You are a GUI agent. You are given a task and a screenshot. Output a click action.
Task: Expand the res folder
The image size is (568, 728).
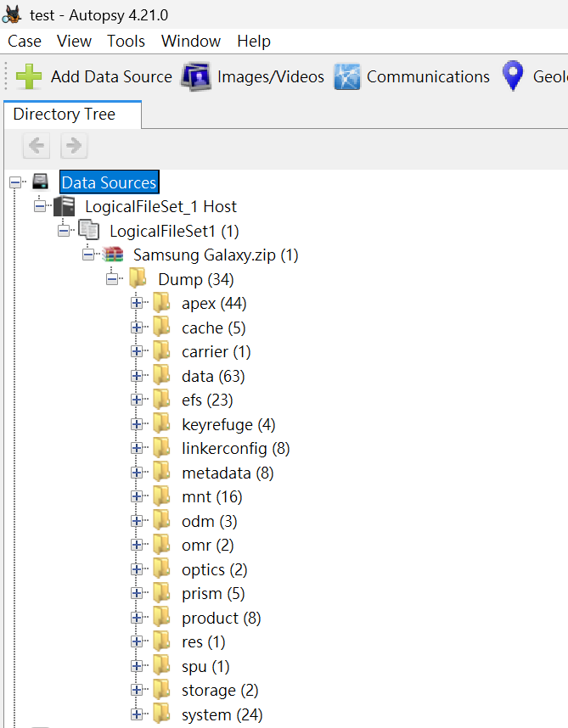(137, 641)
